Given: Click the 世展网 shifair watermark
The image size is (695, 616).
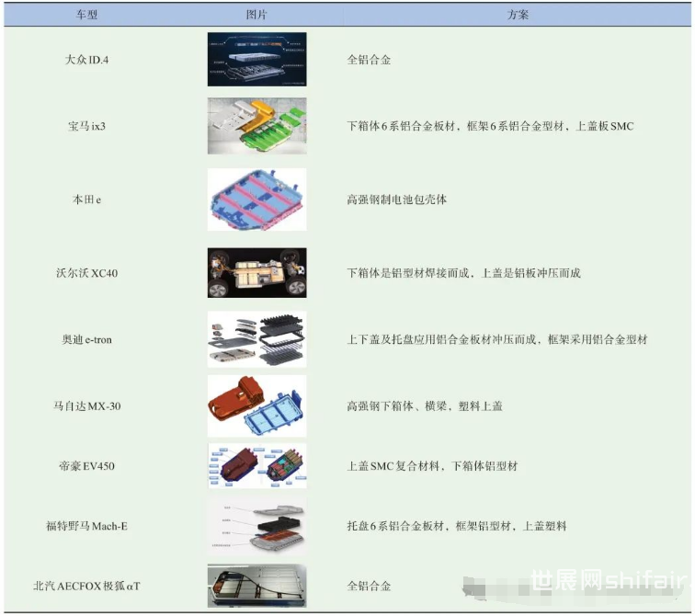Looking at the screenshot, I should 607,581.
